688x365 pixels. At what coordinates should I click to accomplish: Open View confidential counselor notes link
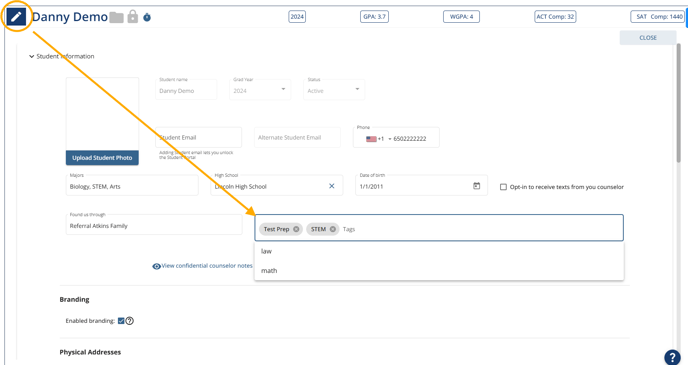(202, 266)
